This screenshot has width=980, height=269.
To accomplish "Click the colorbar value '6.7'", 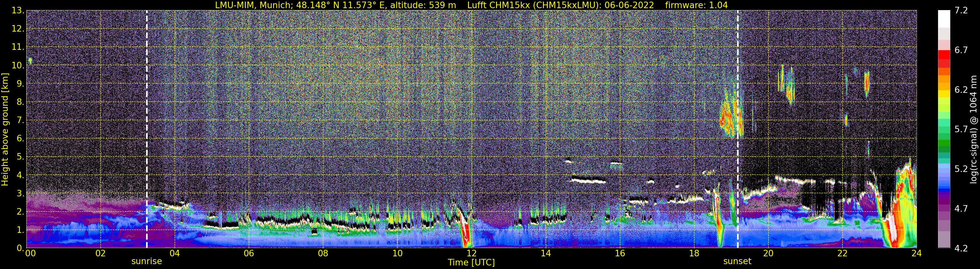I will pos(961,50).
